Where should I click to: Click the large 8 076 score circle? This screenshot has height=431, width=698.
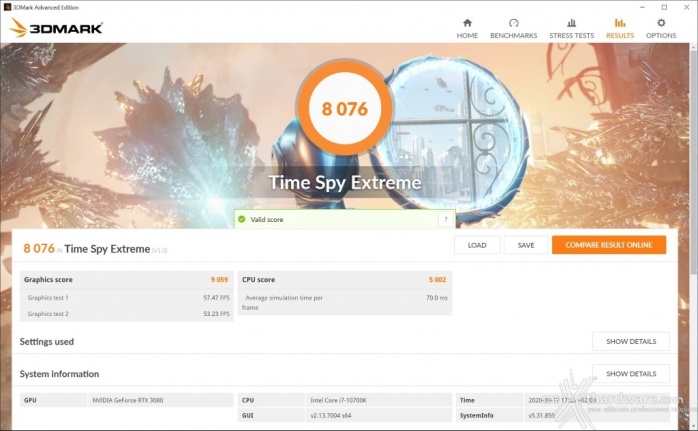point(345,109)
